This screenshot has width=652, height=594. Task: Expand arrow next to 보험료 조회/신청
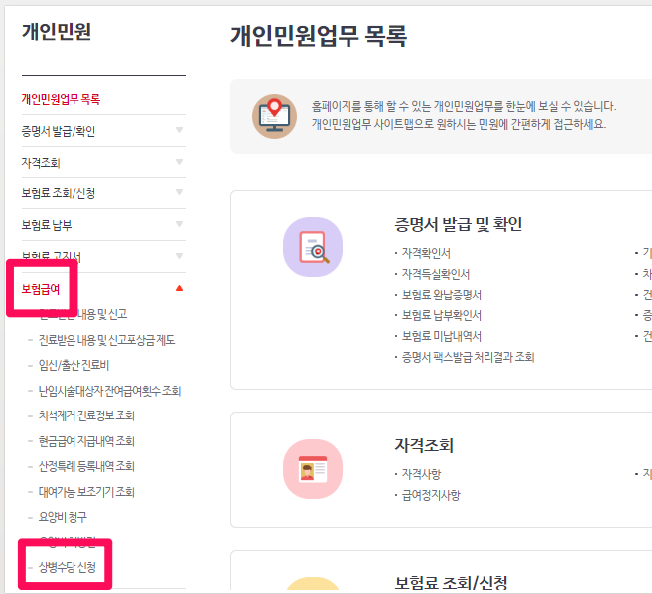coord(179,192)
